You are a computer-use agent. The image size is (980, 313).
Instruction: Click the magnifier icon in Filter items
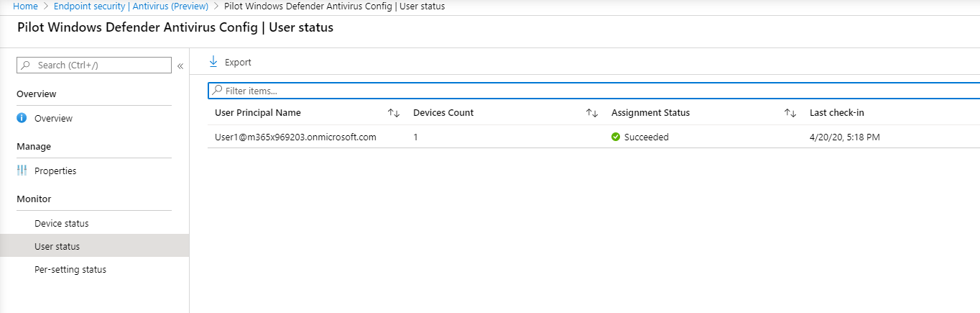pyautogui.click(x=217, y=91)
